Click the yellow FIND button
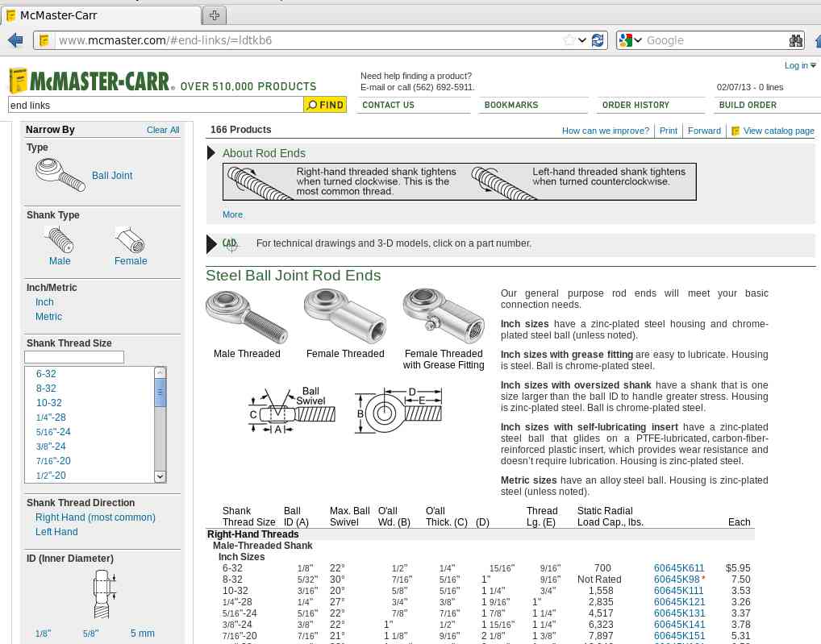 coord(325,105)
